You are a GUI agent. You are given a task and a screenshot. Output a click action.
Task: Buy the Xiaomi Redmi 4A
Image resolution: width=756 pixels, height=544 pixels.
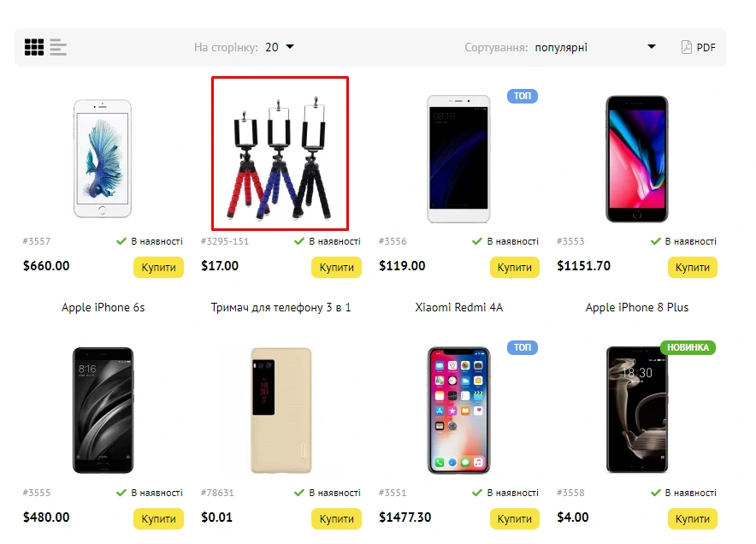coord(515,267)
